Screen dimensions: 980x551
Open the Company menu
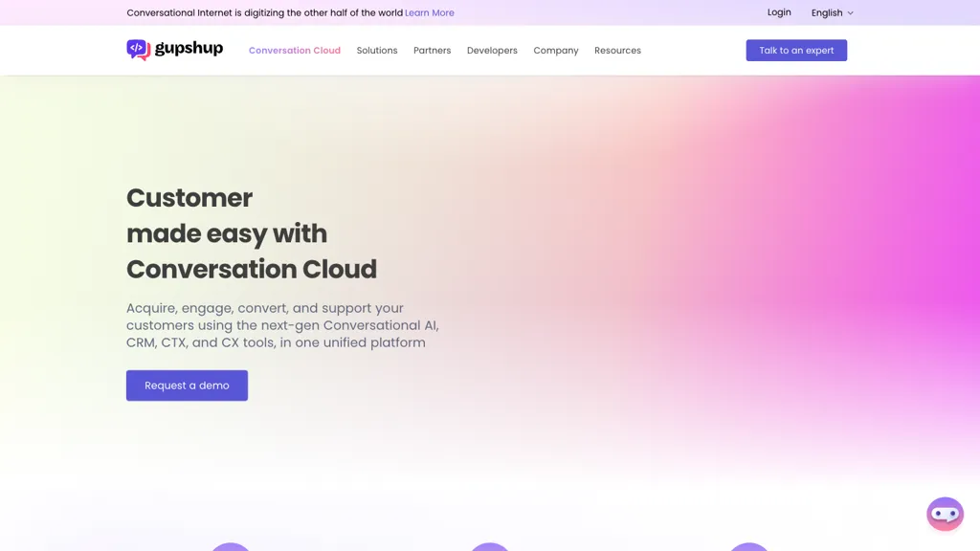(x=556, y=51)
